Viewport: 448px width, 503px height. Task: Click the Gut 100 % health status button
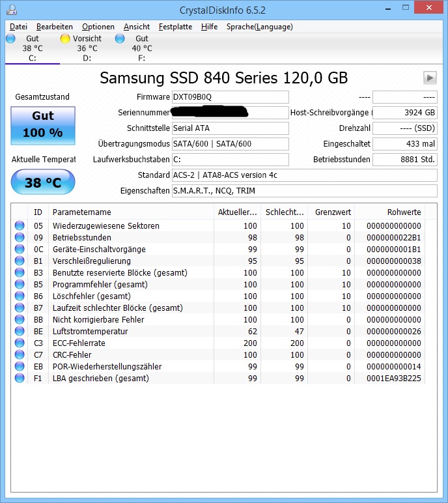tap(43, 126)
